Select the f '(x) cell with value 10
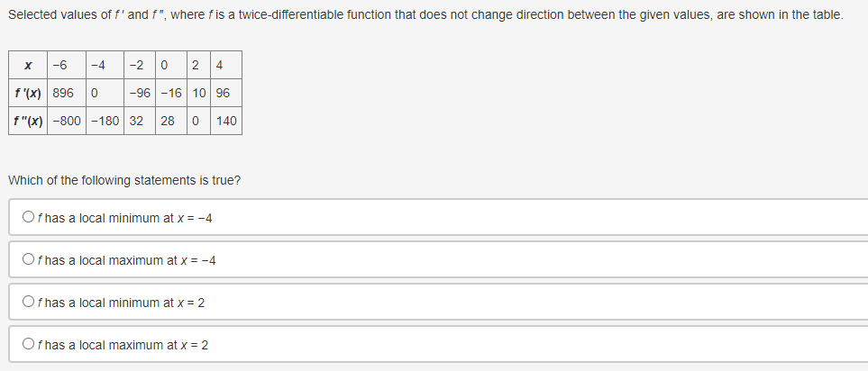Screen dimensions: 868x371 point(198,93)
